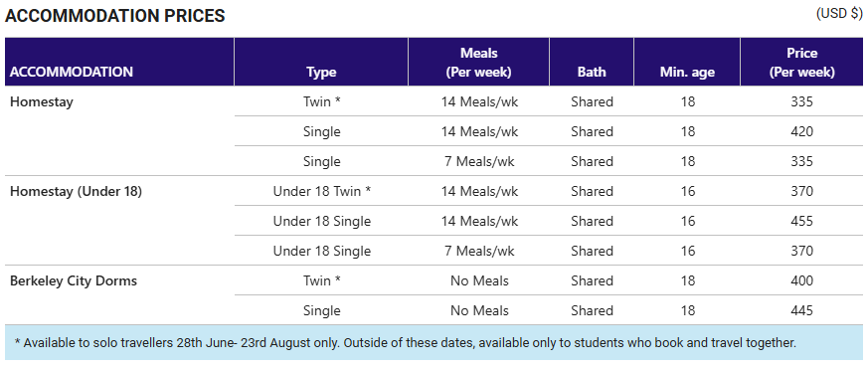Click the Type column header
This screenshot has width=868, height=368.
[x=321, y=72]
